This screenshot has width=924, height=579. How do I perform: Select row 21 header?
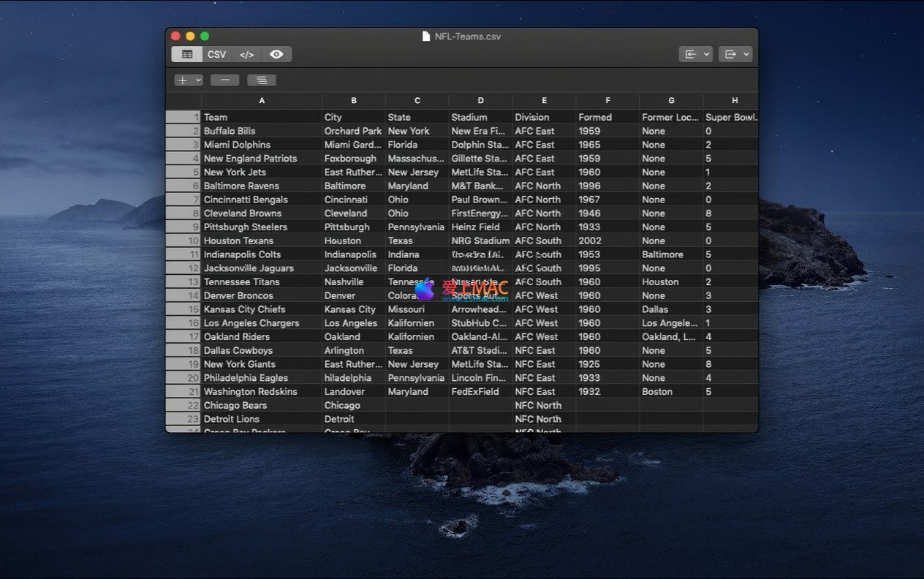183,392
